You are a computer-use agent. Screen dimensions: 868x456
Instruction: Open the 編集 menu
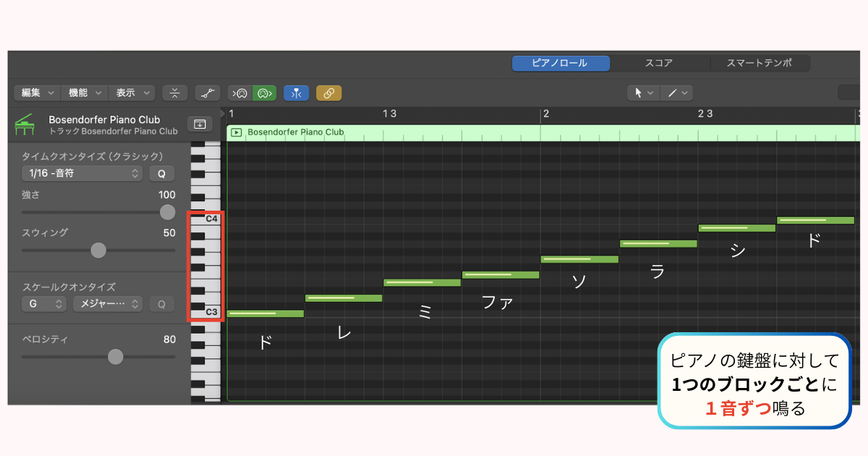[x=38, y=93]
